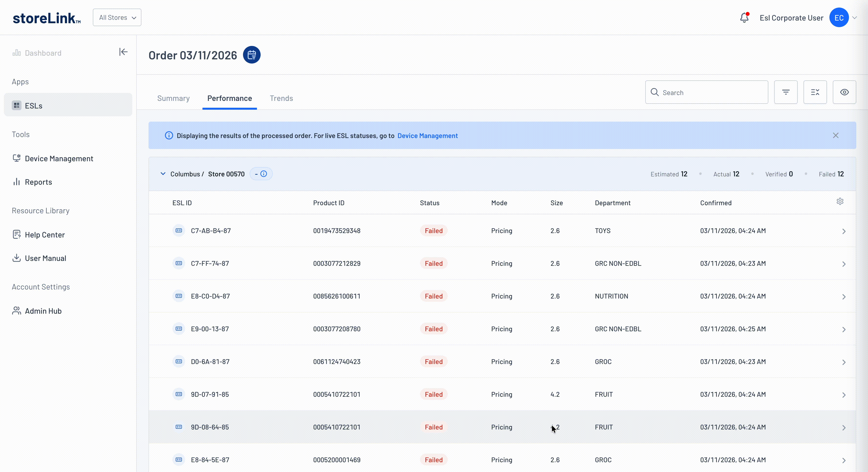
Task: Click the Failed 12 counter
Action: point(831,174)
